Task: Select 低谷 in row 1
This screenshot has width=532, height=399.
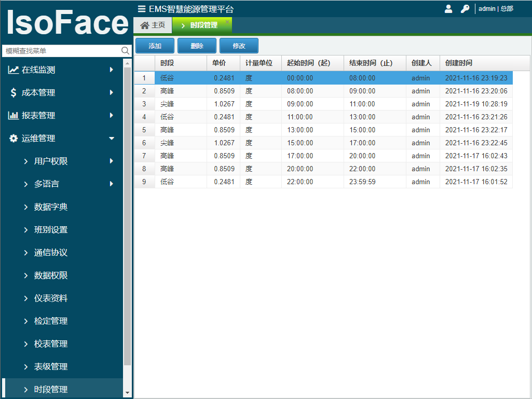Action: click(x=167, y=78)
